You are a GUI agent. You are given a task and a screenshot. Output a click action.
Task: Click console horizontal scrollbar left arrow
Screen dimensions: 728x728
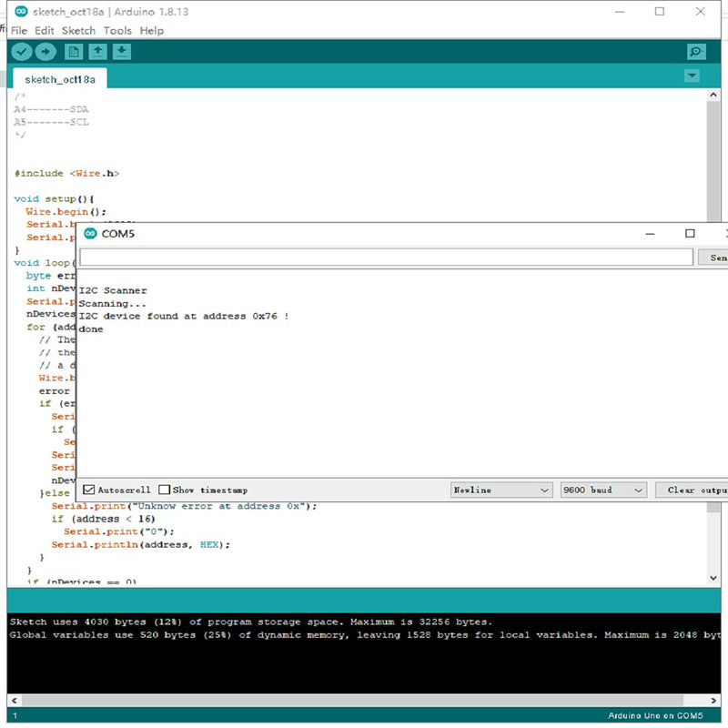pos(15,700)
